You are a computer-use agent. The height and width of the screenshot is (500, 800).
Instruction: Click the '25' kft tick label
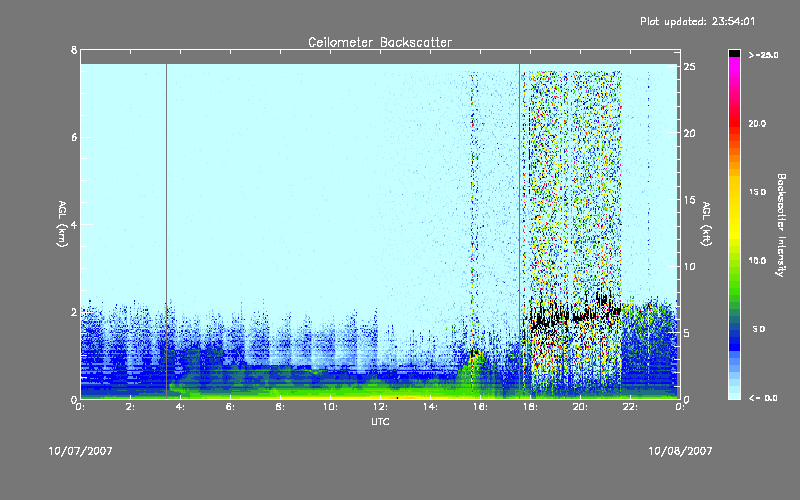(689, 67)
